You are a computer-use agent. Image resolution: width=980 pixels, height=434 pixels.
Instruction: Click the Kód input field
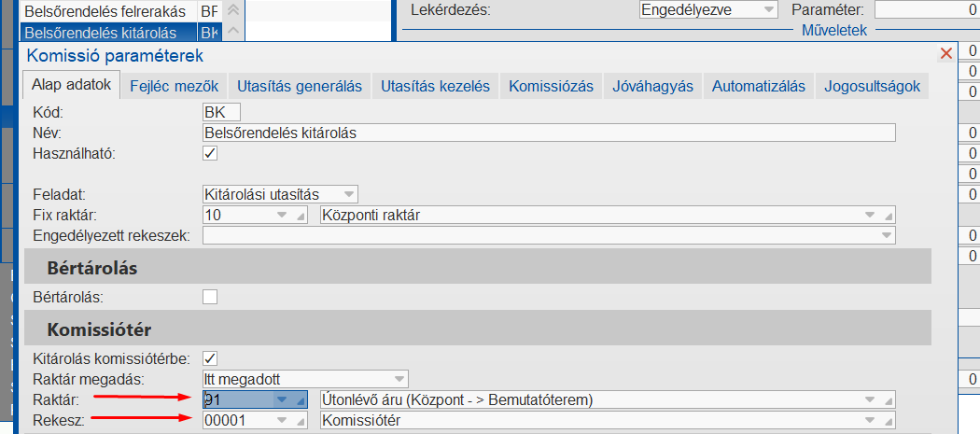click(221, 112)
